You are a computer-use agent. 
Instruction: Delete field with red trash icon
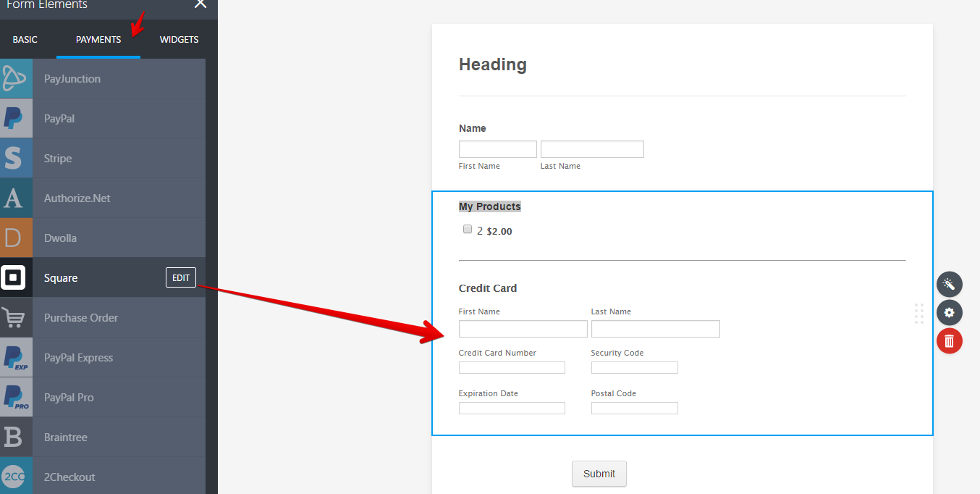[x=949, y=341]
